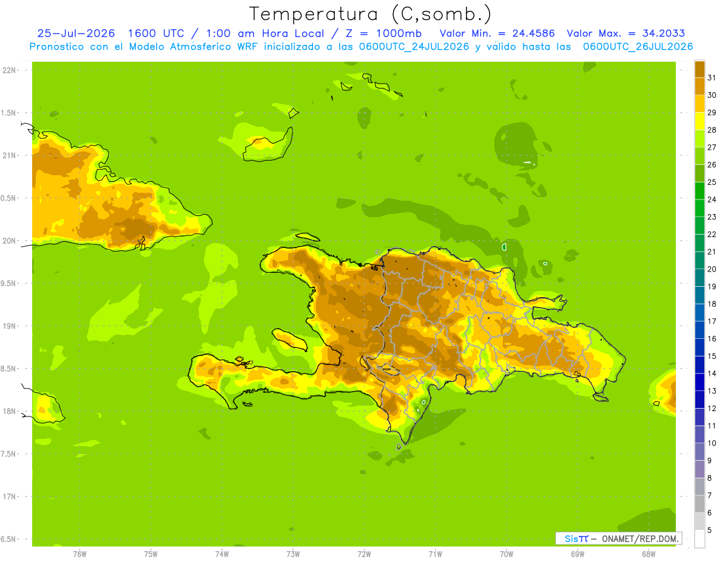Click the colorbar value label 8

pyautogui.click(x=709, y=478)
